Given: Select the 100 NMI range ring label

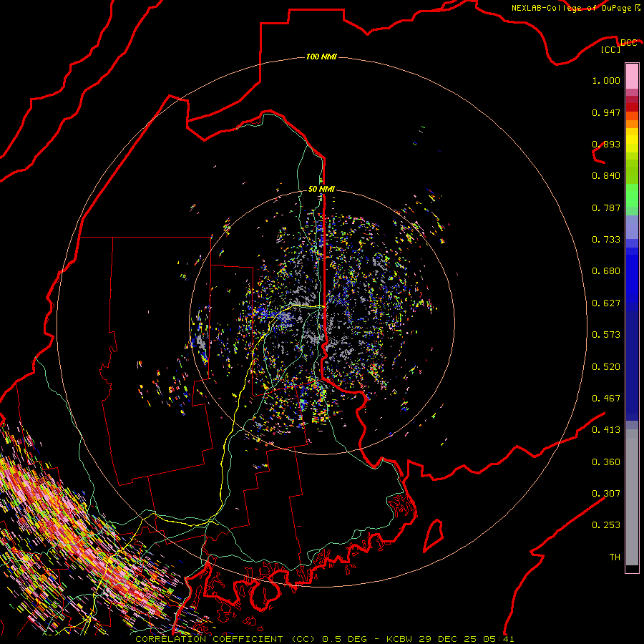Looking at the screenshot, I should [321, 57].
